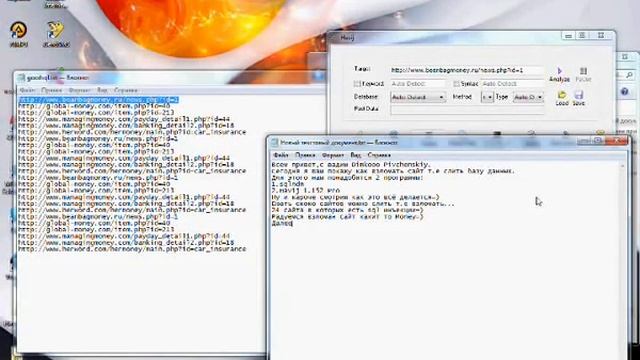This screenshot has height=360, width=640.
Task: Click the last line 'Далее' in the front Notepad
Action: point(282,223)
